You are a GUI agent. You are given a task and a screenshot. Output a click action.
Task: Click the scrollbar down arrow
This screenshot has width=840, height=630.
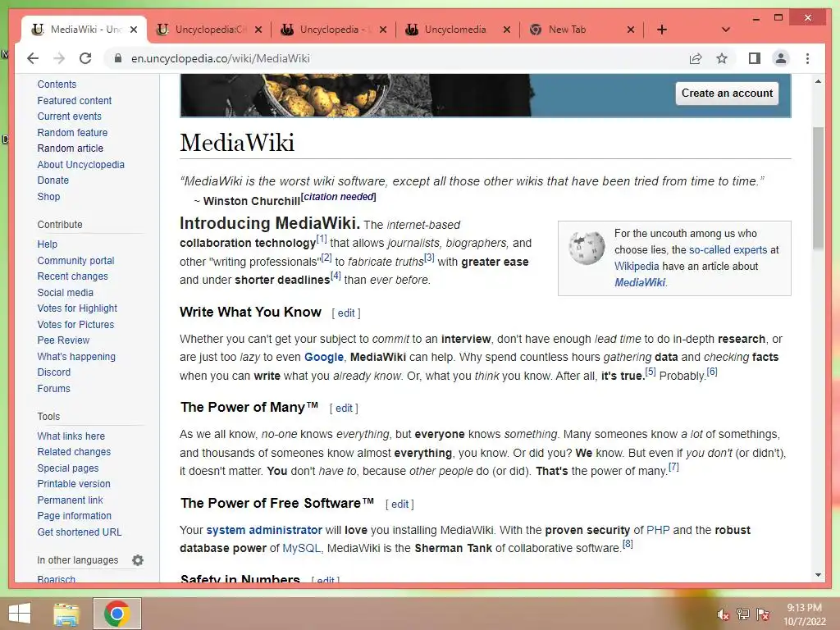(818, 575)
